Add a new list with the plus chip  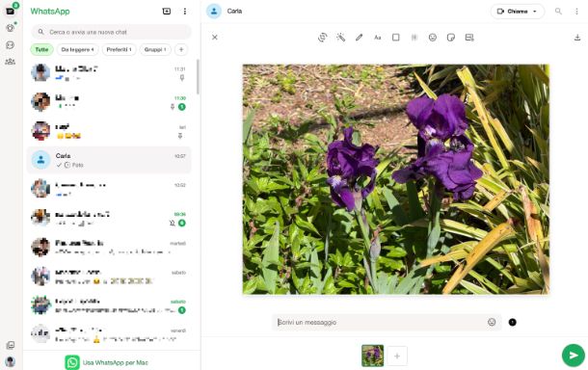(181, 49)
